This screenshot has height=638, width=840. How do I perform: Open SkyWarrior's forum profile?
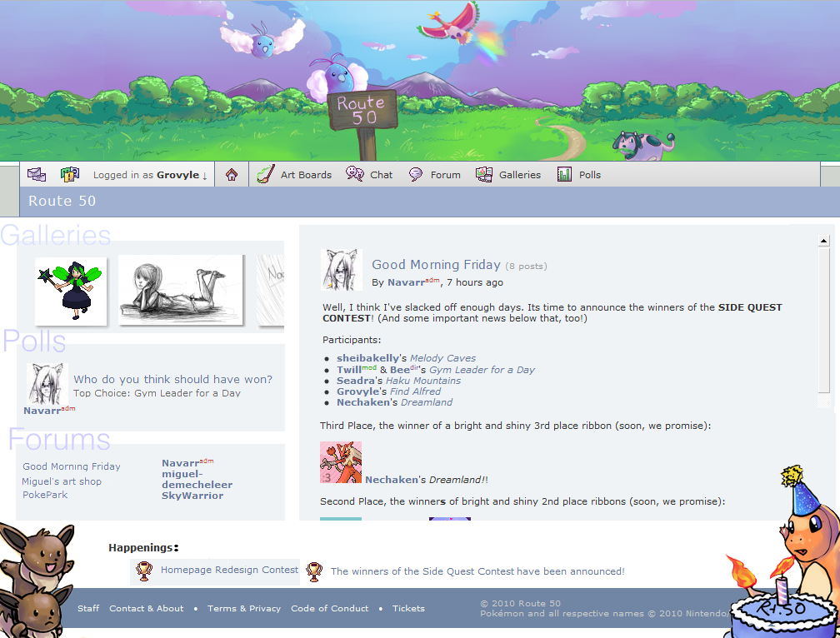(192, 496)
